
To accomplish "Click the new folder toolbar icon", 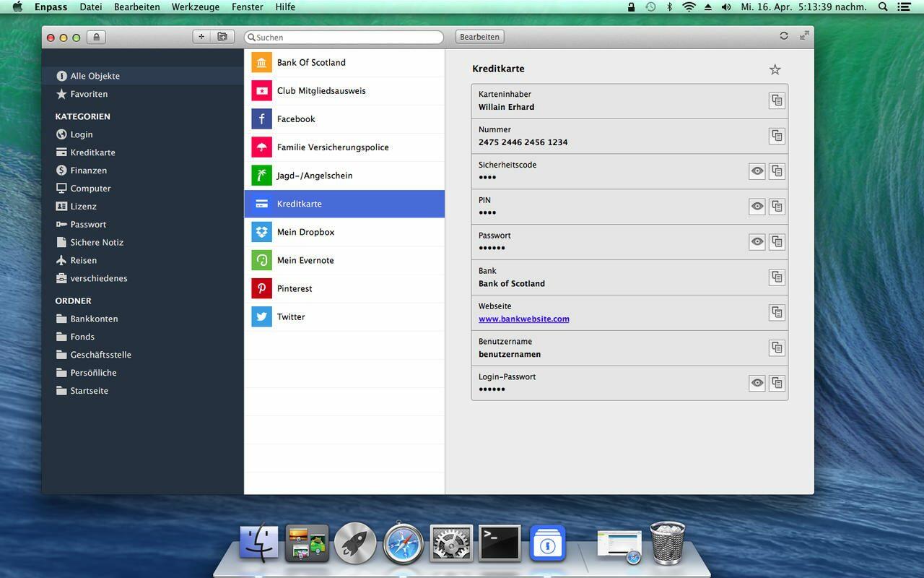I will click(222, 36).
